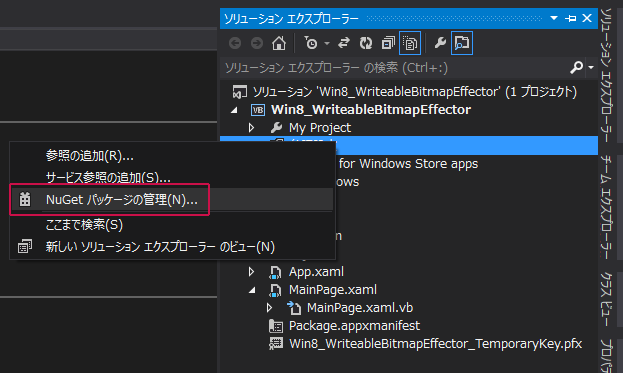The width and height of the screenshot is (623, 373).
Task: Expand the My Project node
Action: coord(251,128)
